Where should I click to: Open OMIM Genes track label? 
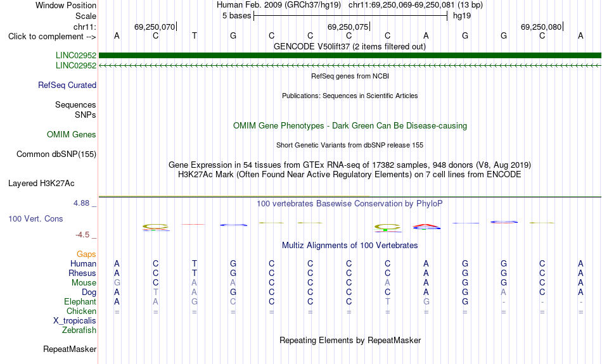(72, 135)
